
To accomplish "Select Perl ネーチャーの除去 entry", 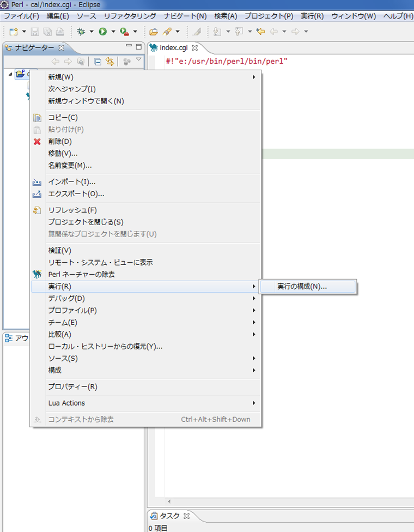I will 146,274.
